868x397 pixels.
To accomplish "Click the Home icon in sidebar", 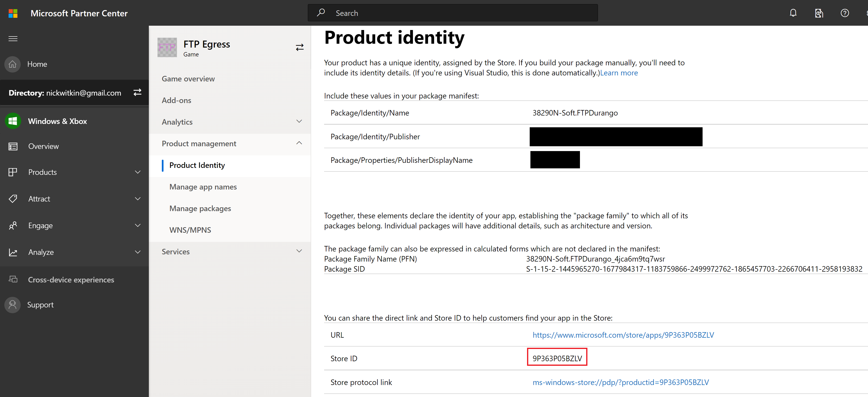I will (x=13, y=64).
